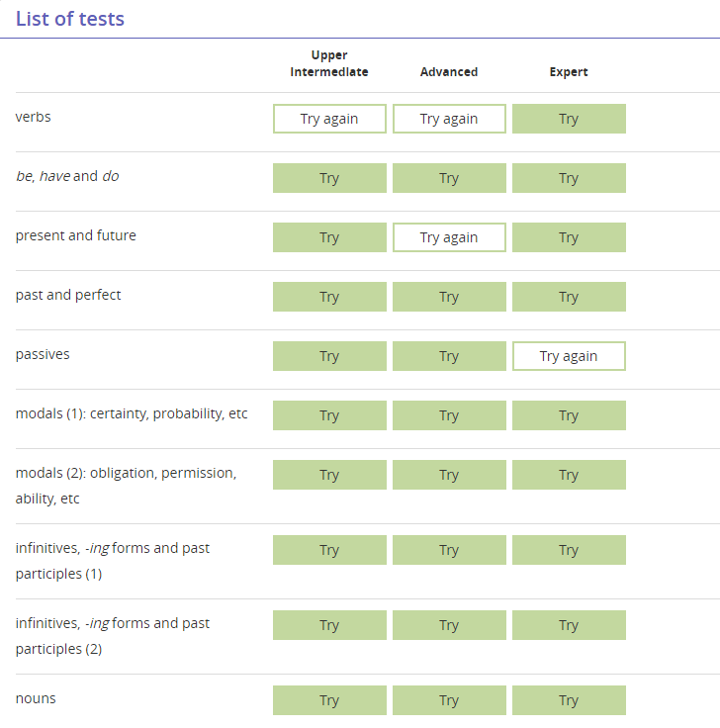
Task: Begin modals (2) Expert test
Action: pyautogui.click(x=569, y=476)
